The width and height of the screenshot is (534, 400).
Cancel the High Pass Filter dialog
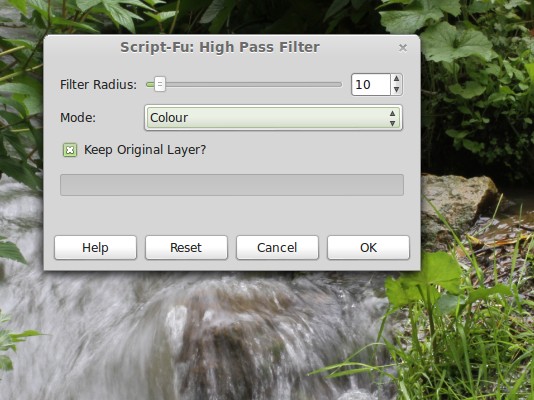pos(277,247)
